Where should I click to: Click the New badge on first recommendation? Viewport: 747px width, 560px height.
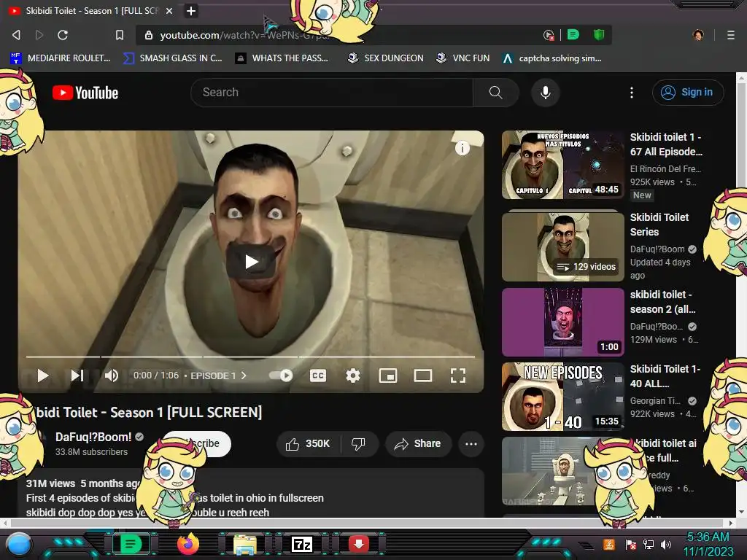coord(642,195)
